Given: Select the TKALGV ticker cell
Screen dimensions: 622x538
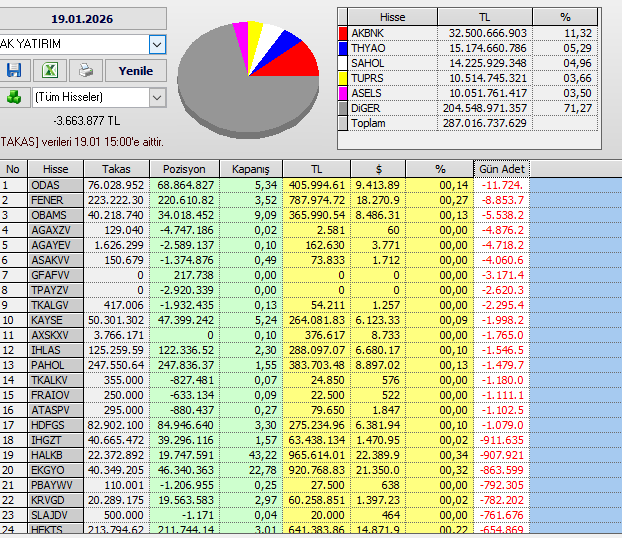Looking at the screenshot, I should (56, 306).
